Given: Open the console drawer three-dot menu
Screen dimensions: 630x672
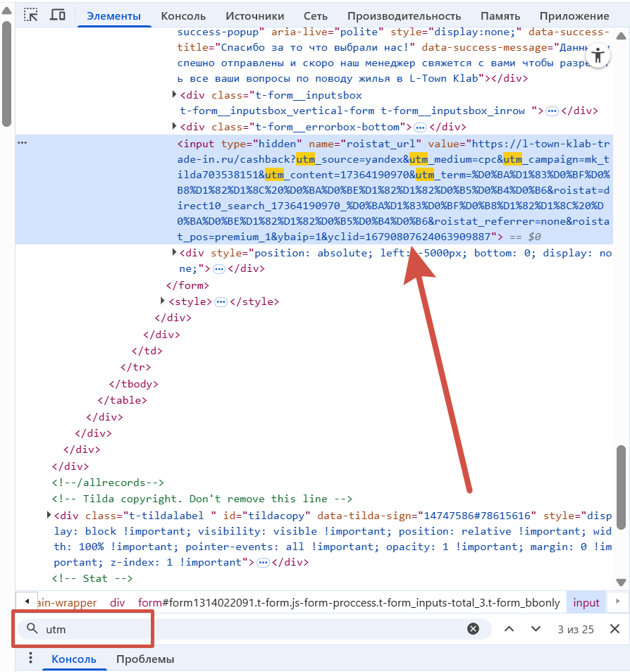Looking at the screenshot, I should click(30, 658).
